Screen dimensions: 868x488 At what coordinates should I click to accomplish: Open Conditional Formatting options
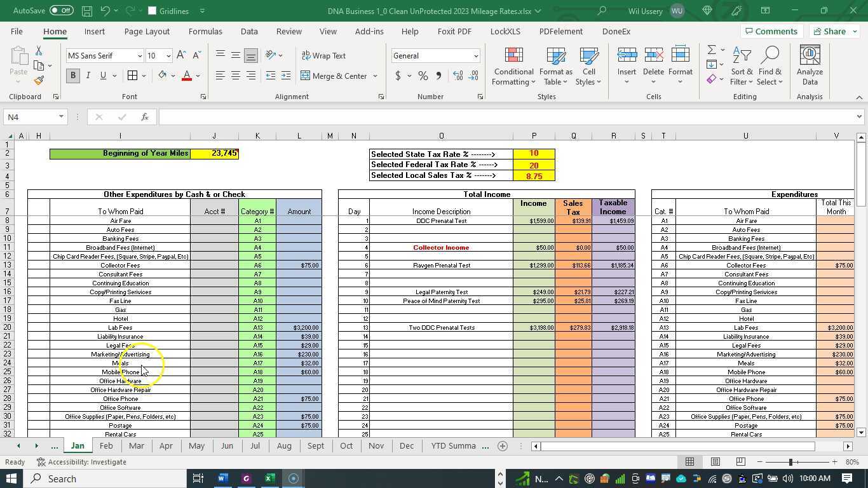513,65
